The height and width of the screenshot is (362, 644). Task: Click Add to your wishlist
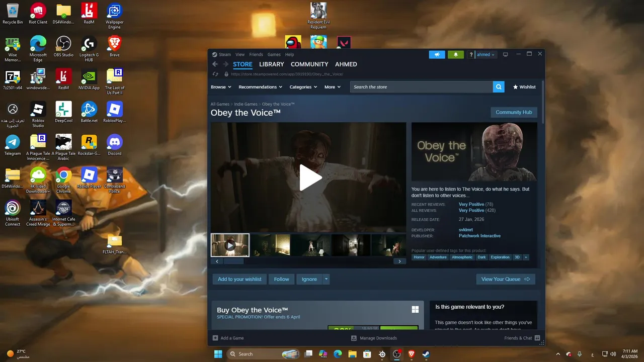(239, 279)
